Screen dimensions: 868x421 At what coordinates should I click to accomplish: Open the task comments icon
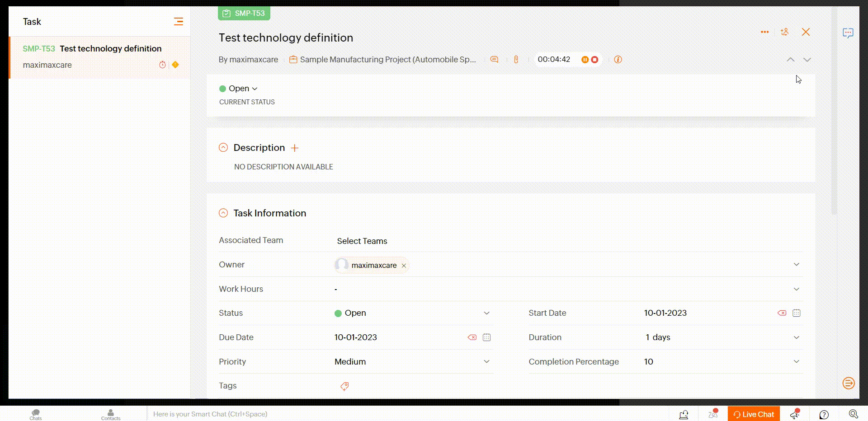coord(494,60)
